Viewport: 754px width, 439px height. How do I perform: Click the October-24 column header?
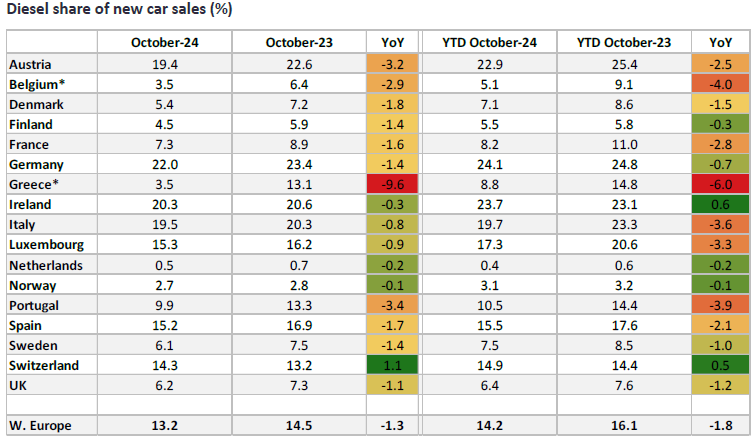click(164, 42)
